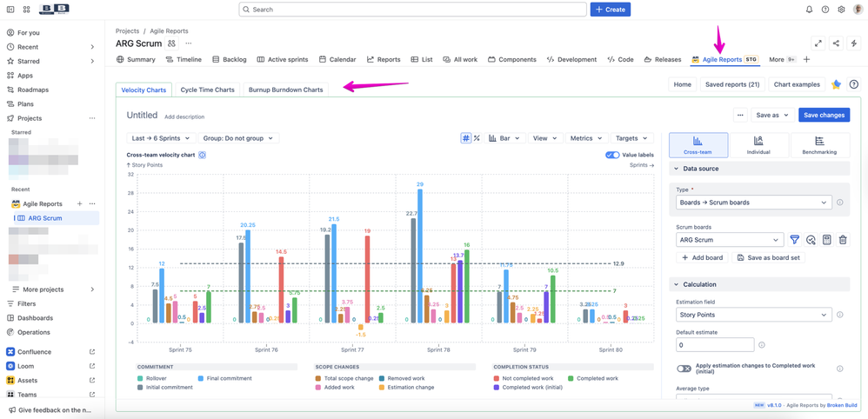Image resolution: width=868 pixels, height=419 pixels.
Task: Switch to Cycle Time Charts tab
Action: click(x=207, y=90)
